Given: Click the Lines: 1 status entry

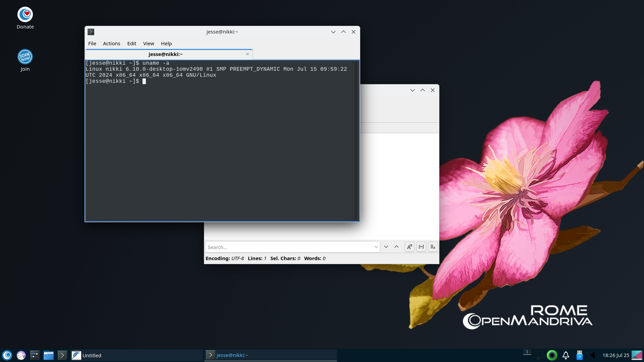Looking at the screenshot, I should point(257,258).
